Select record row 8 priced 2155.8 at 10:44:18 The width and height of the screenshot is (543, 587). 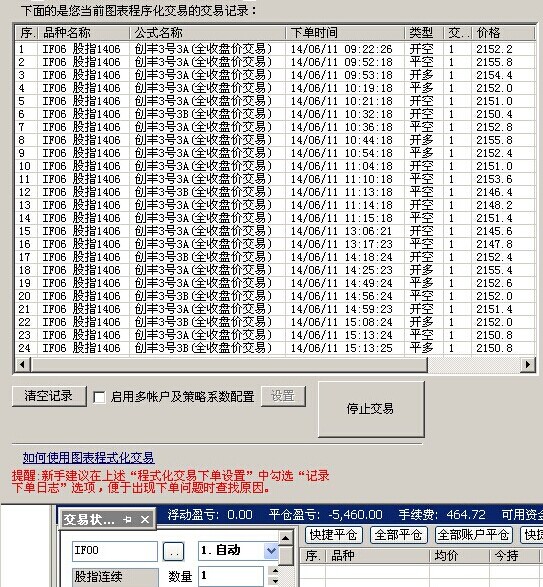click(275, 140)
